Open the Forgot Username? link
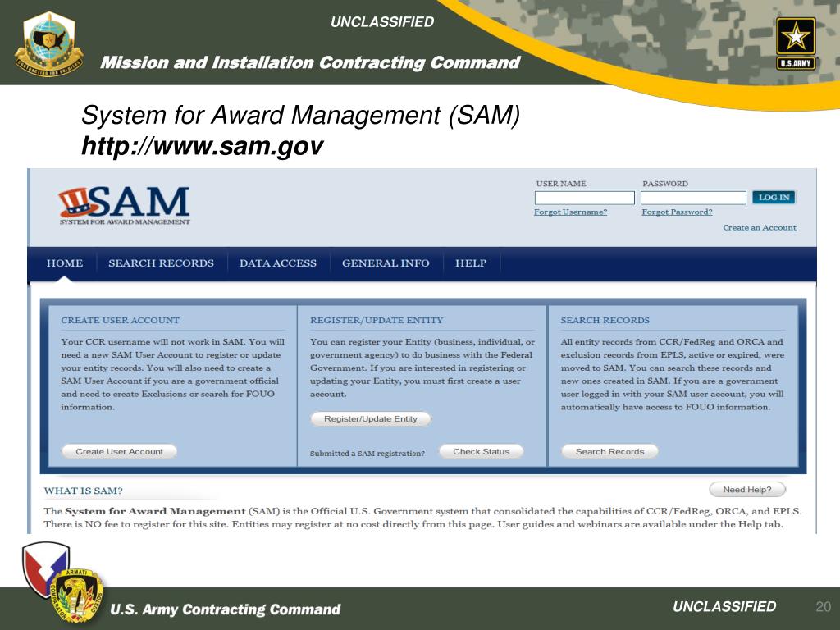This screenshot has width=840, height=630. pyautogui.click(x=571, y=212)
